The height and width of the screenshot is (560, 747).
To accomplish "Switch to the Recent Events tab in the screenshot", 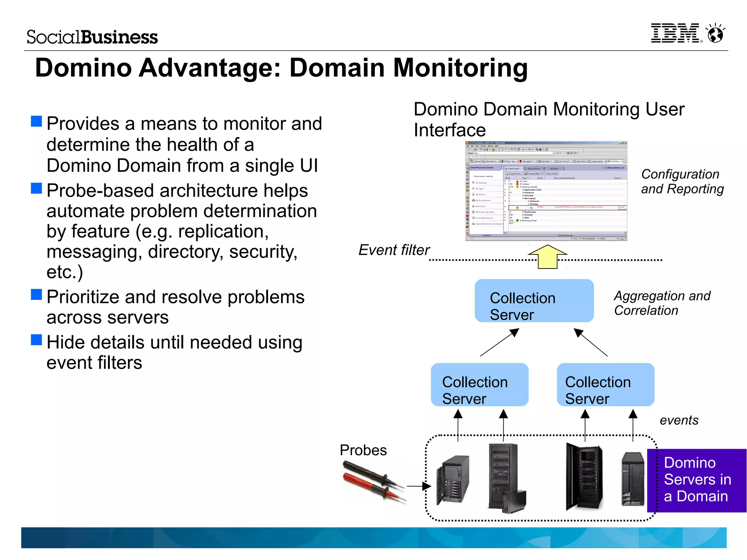I will (x=534, y=169).
